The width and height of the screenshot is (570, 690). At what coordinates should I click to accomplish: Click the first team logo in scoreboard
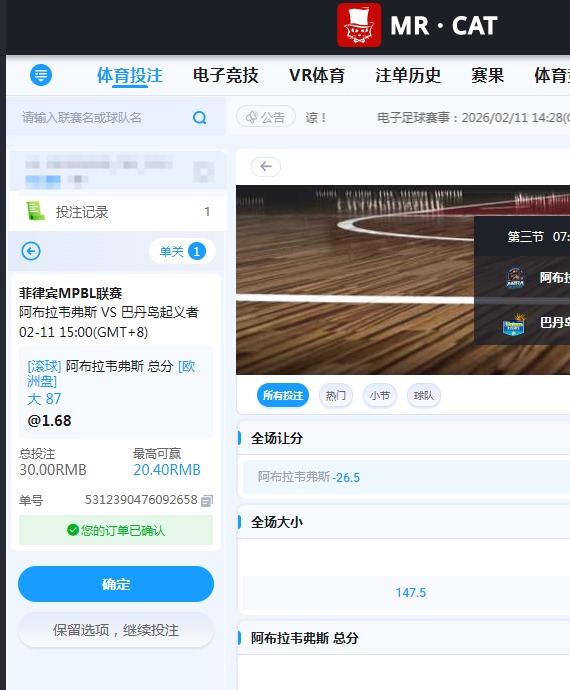515,278
